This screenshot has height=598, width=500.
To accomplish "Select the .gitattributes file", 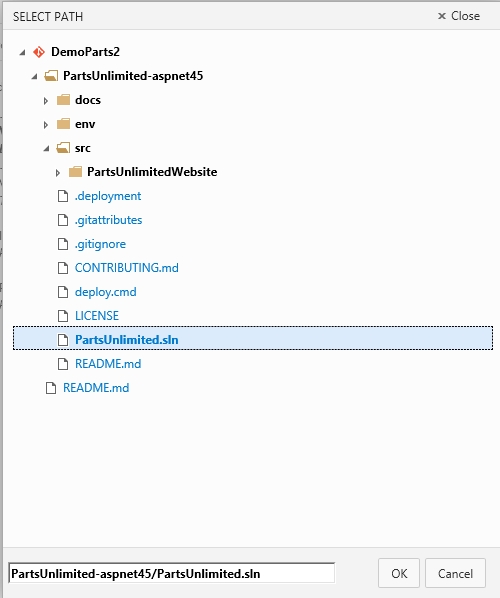I will 108,220.
